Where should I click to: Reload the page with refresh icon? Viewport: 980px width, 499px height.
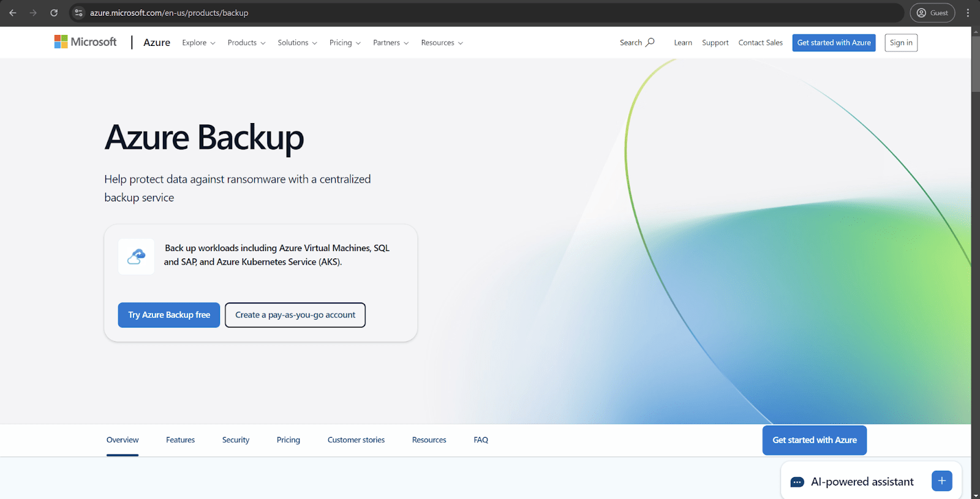click(54, 13)
